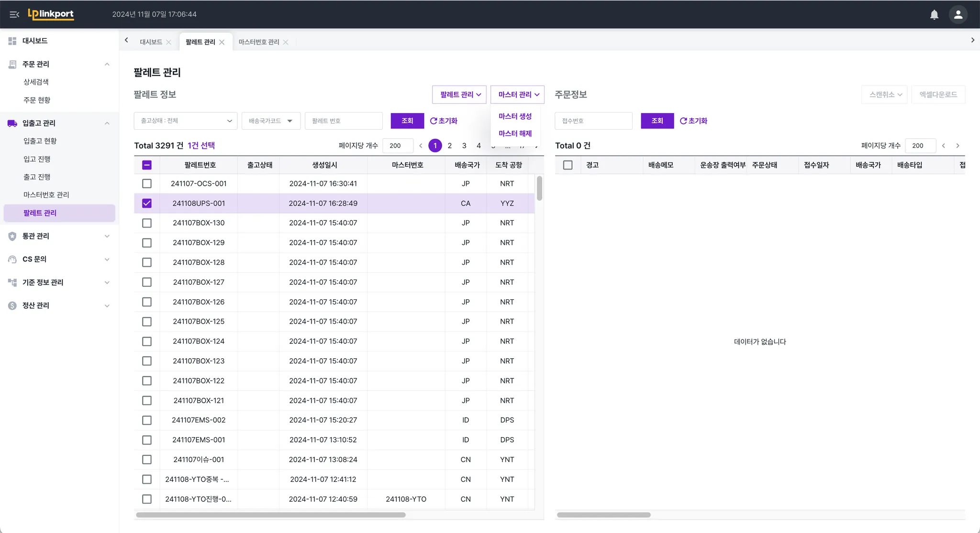The width and height of the screenshot is (980, 533).
Task: Close the 대시보드 tab with X icon
Action: [x=168, y=42]
